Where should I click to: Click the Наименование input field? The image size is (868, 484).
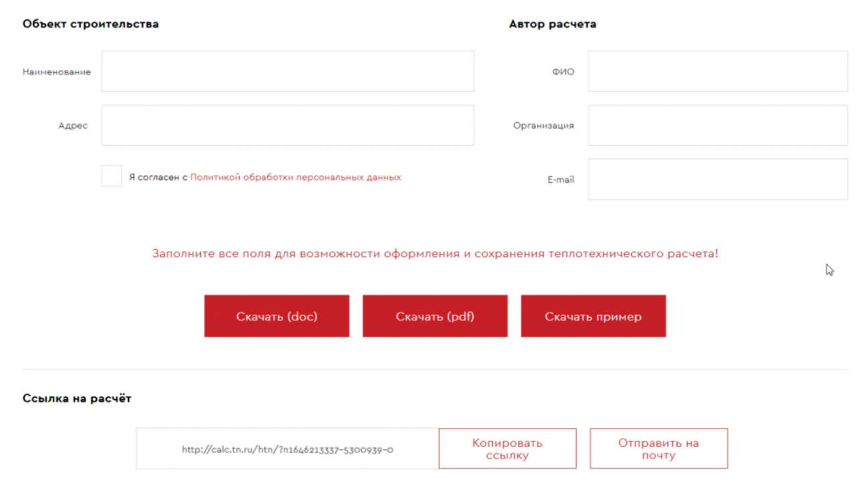pyautogui.click(x=288, y=71)
